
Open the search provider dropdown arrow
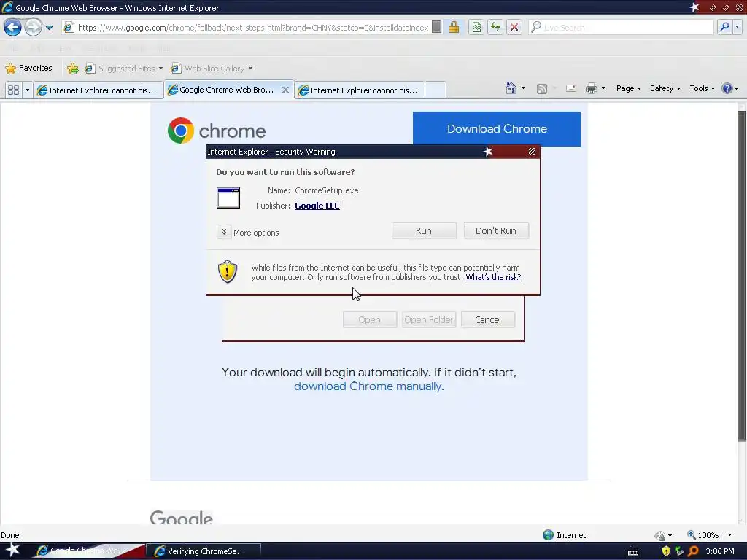click(738, 27)
